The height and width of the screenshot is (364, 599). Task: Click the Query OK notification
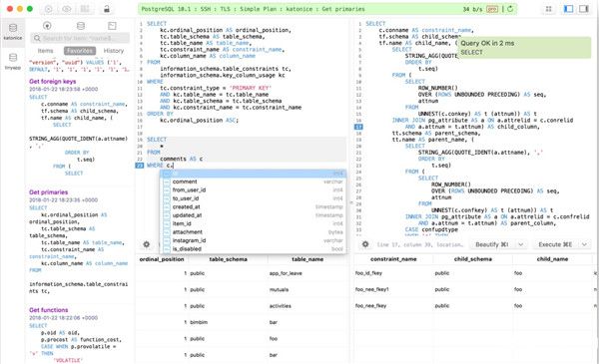524,48
